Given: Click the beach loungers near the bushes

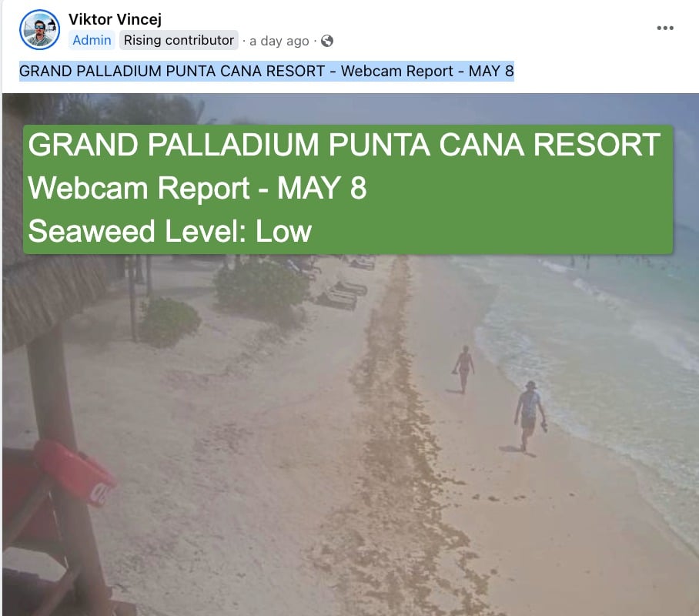Looking at the screenshot, I should pos(343,295).
